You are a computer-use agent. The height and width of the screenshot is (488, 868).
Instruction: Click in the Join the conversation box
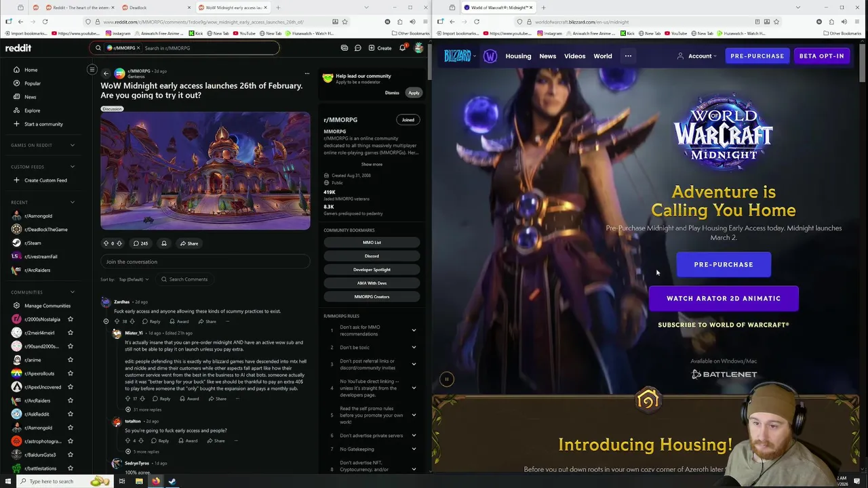coord(205,262)
